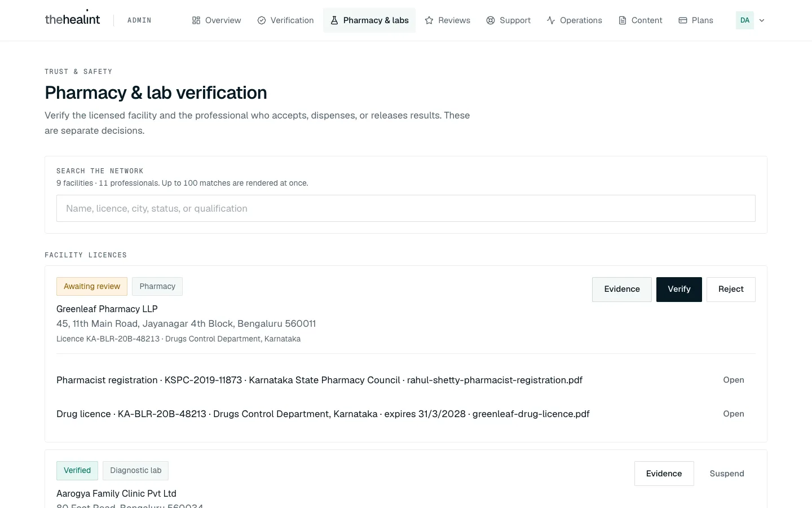Image resolution: width=812 pixels, height=508 pixels.
Task: Verify Greenleaf Pharmacy LLP
Action: pyautogui.click(x=679, y=290)
